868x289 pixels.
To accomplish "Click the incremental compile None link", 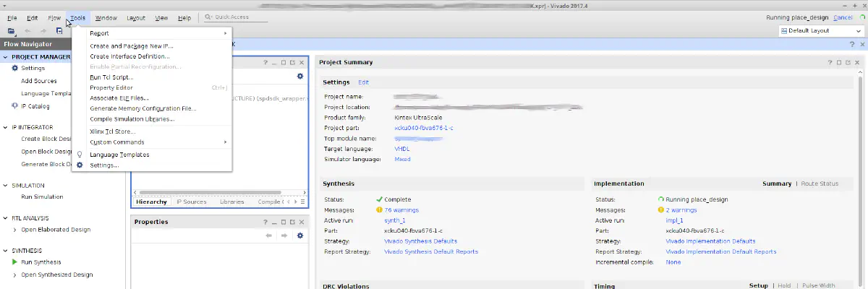I will click(673, 262).
